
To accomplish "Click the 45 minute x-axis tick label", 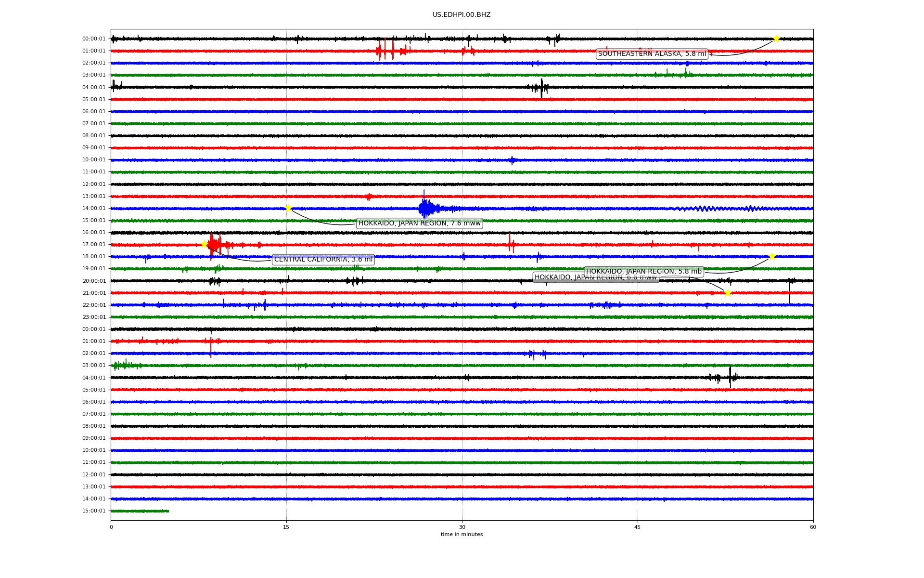I will (638, 527).
